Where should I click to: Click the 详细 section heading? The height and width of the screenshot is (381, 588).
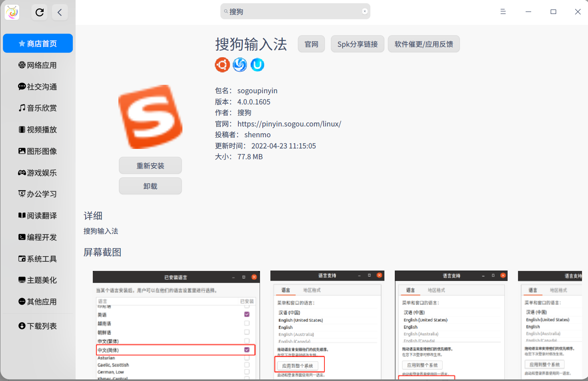(93, 216)
